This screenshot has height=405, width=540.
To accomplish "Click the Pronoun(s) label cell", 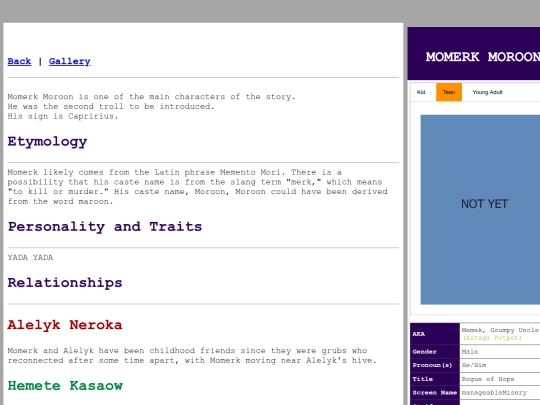I will point(435,365).
